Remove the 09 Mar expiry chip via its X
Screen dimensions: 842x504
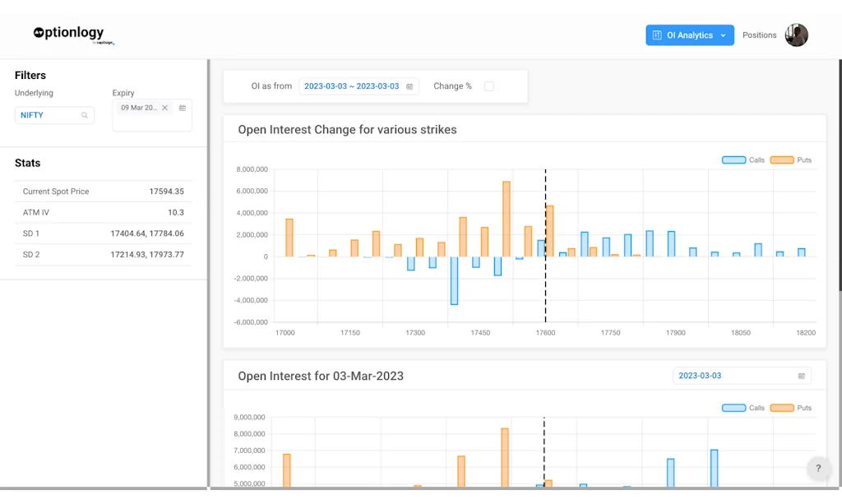tap(164, 108)
